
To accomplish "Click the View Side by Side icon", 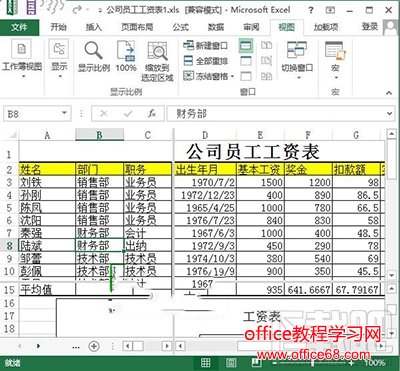I will [x=266, y=45].
